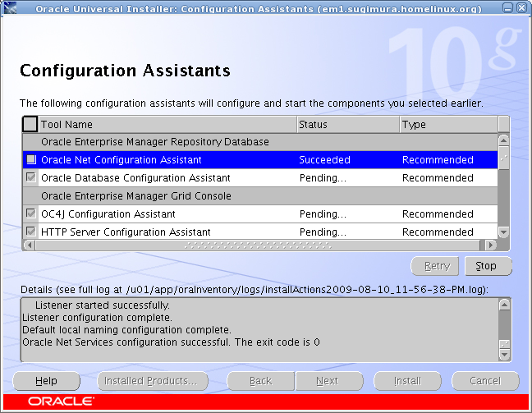The width and height of the screenshot is (532, 413).
Task: Click 'Listener configuration complete' log line
Action: pos(97,318)
